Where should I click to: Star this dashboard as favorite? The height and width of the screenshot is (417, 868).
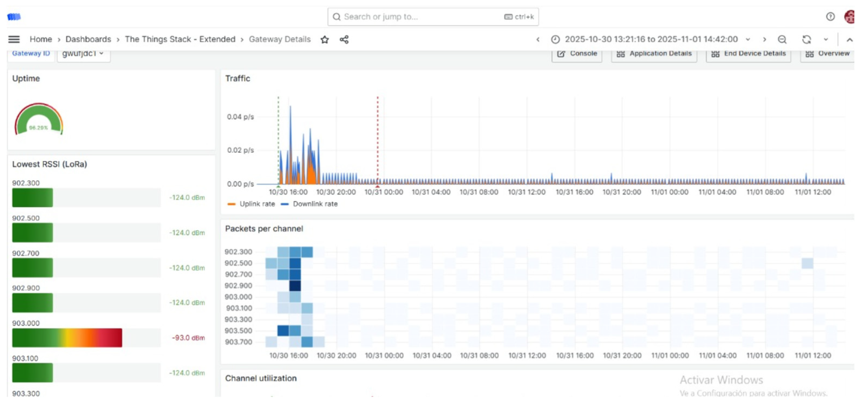(325, 40)
